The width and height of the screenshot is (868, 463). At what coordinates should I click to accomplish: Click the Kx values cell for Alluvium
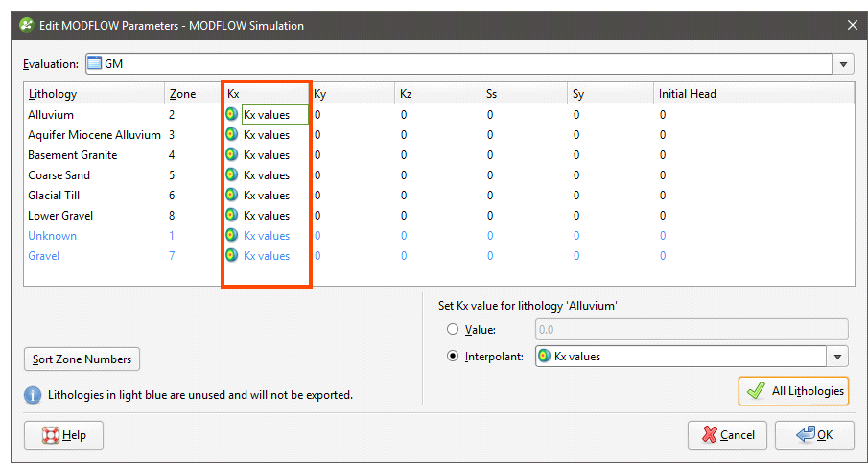(x=274, y=114)
